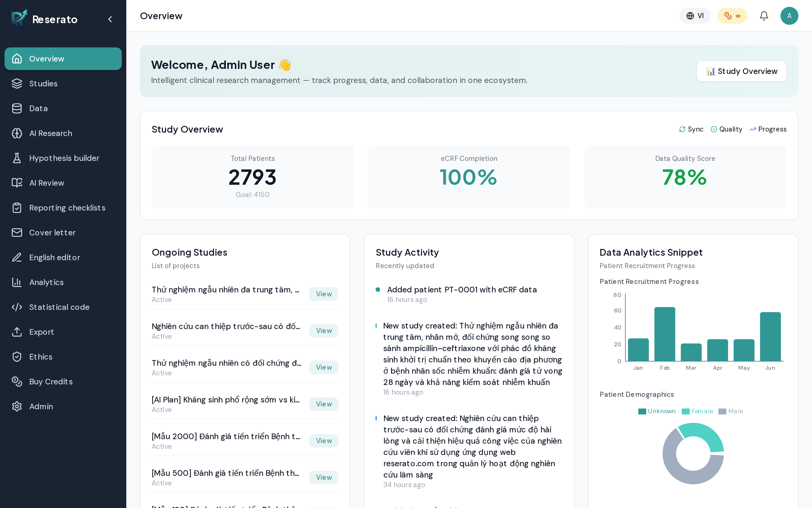Click the eCRF Completion 100% card
The width and height of the screenshot is (812, 508).
tap(469, 177)
